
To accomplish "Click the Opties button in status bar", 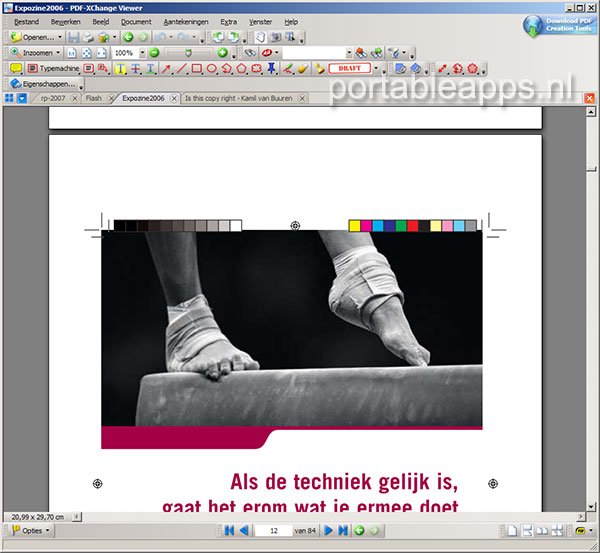I will (33, 530).
